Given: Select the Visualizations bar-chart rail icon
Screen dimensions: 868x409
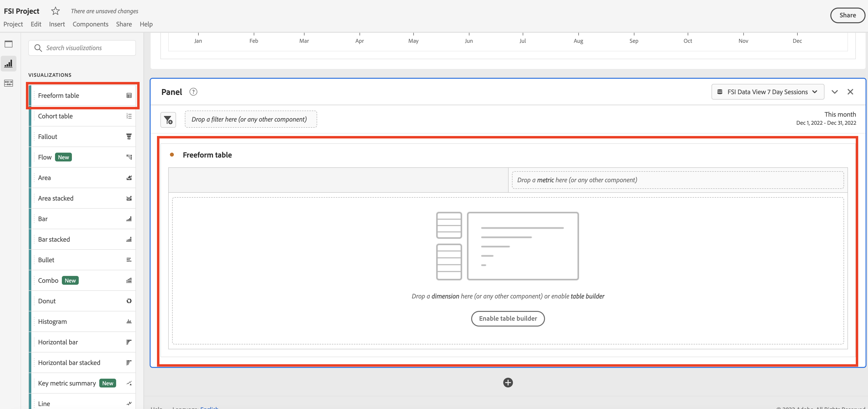Looking at the screenshot, I should [x=8, y=64].
